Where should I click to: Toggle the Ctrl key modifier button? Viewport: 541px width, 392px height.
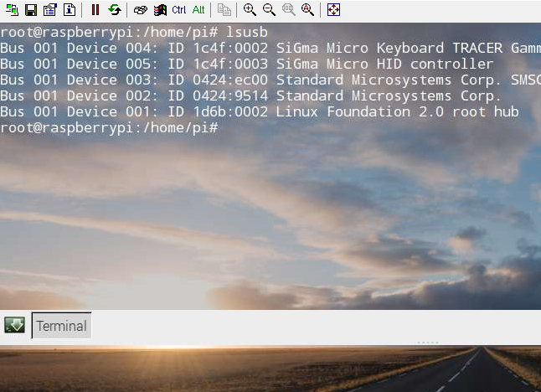pyautogui.click(x=178, y=10)
